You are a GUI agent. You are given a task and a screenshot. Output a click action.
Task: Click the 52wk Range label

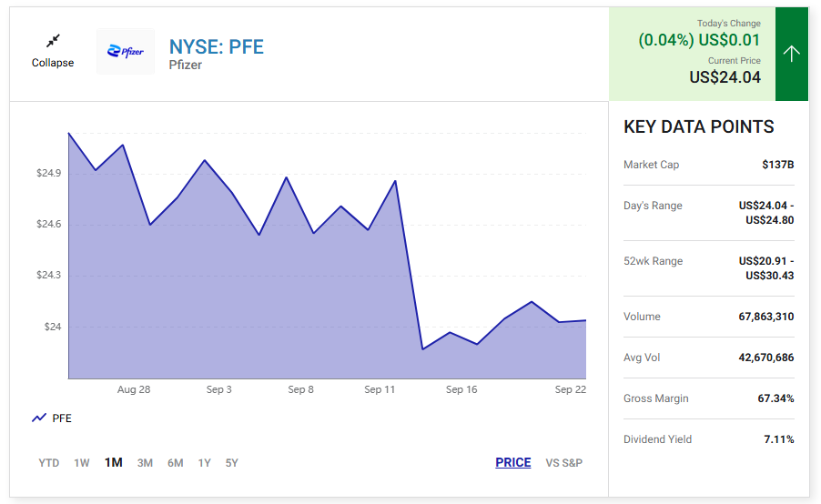point(653,261)
